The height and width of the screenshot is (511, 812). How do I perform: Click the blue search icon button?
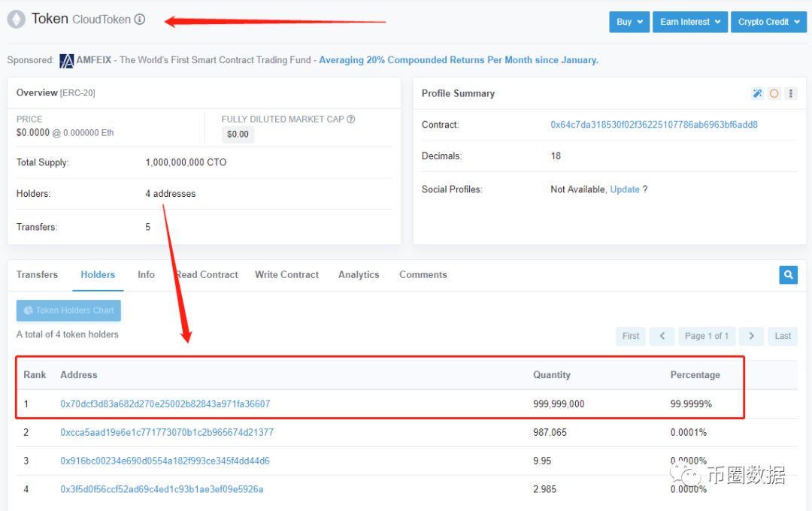pyautogui.click(x=788, y=275)
